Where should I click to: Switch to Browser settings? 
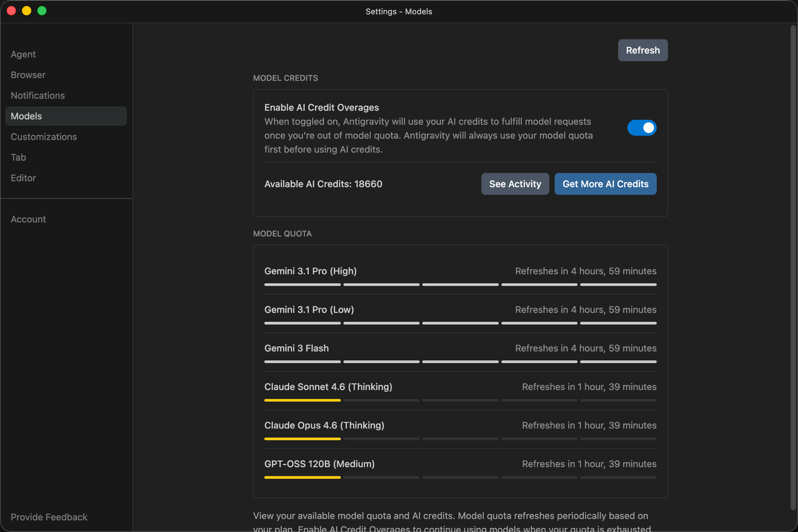(28, 75)
